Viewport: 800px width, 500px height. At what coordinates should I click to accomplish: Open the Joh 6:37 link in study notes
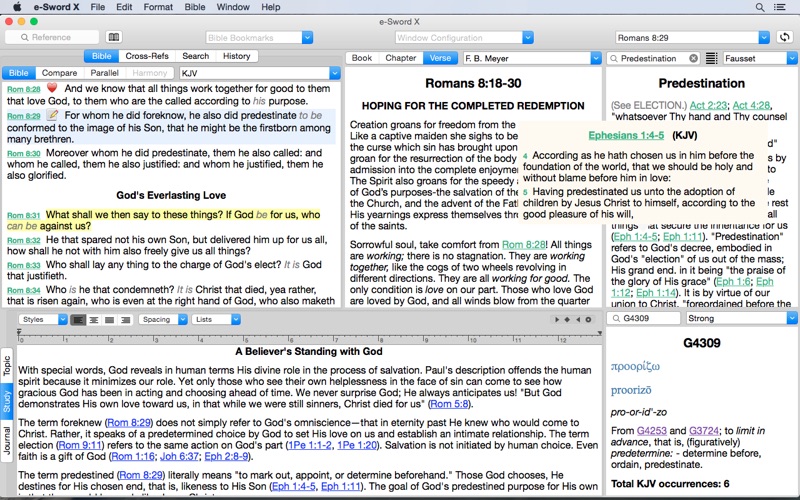point(181,456)
